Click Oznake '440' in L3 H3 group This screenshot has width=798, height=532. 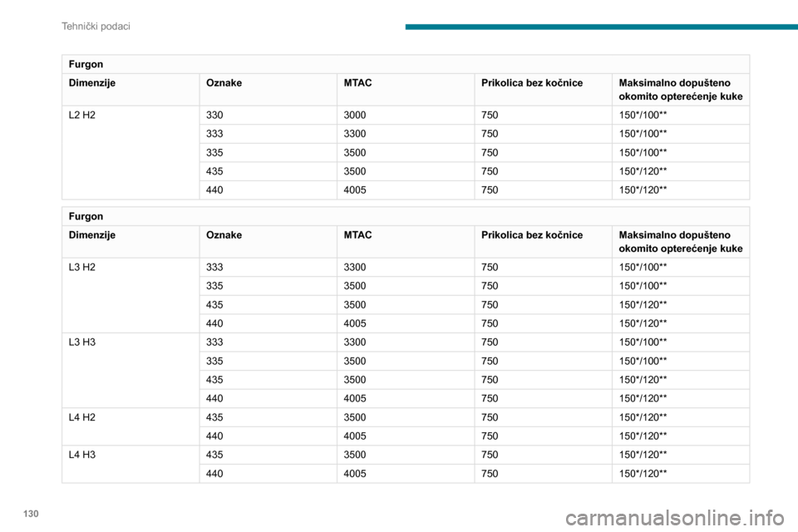click(x=214, y=399)
